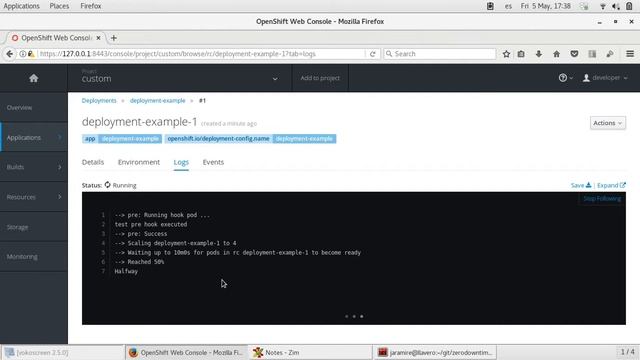Expand the Applications sidebar menu
The height and width of the screenshot is (360, 640).
34,138
